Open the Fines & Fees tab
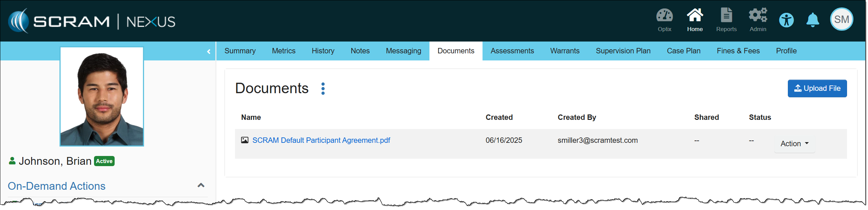Screen dimensions: 868x210 click(x=738, y=51)
